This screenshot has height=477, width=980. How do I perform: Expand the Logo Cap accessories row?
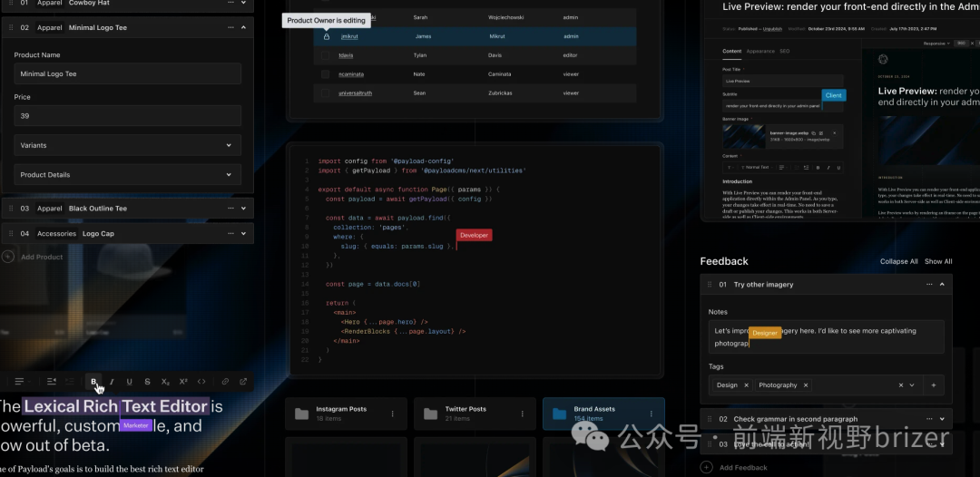tap(244, 233)
